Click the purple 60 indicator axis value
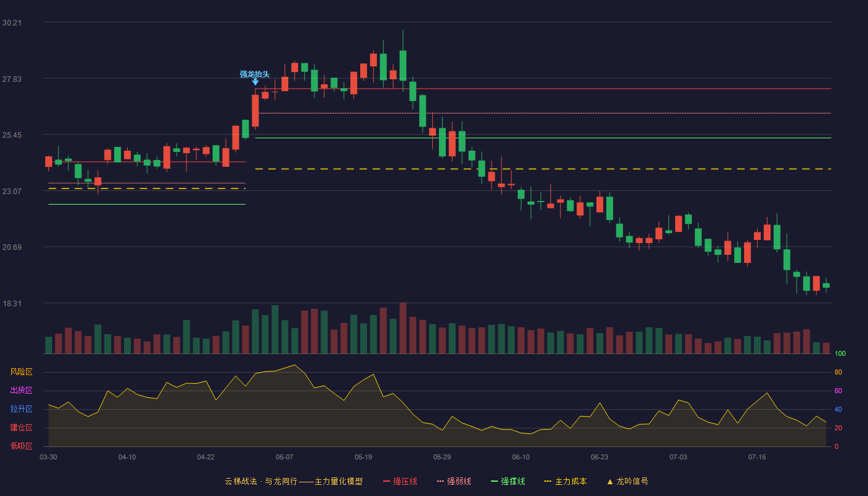The image size is (868, 496). pyautogui.click(x=838, y=391)
